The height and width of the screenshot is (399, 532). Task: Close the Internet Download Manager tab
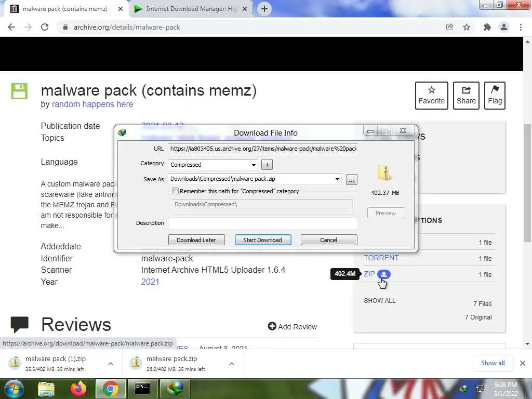(245, 9)
